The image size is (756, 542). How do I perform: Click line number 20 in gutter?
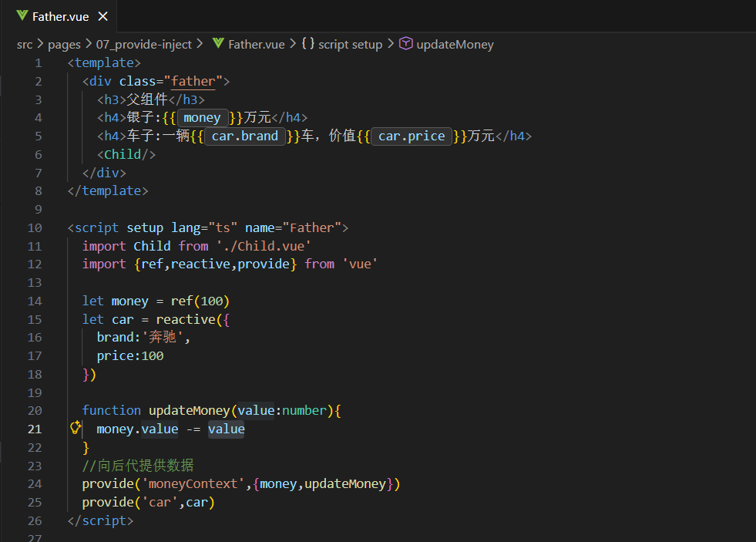(35, 411)
